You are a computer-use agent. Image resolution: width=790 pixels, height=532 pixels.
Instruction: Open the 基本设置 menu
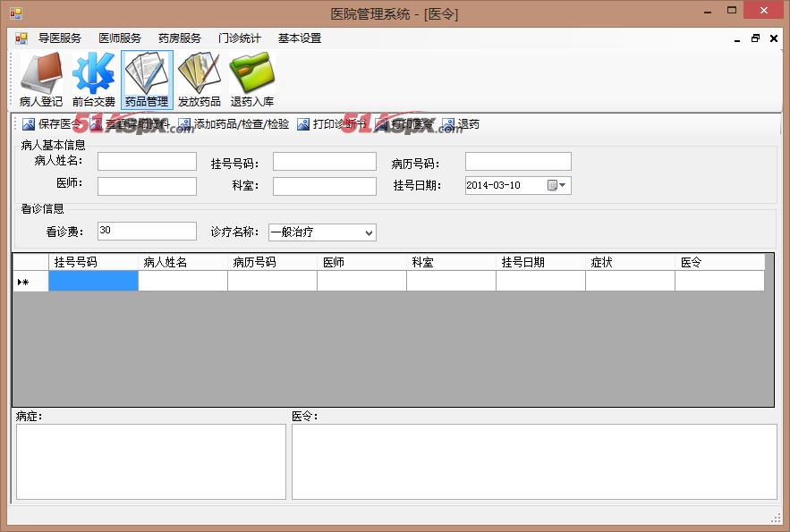[300, 38]
